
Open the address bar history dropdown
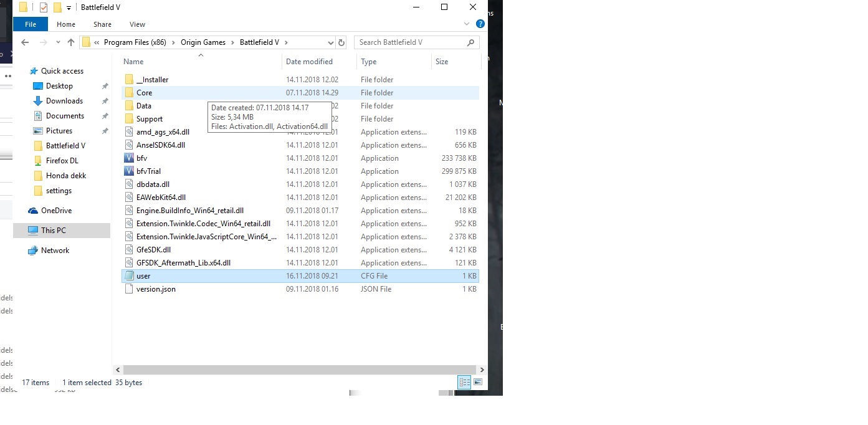pos(331,42)
